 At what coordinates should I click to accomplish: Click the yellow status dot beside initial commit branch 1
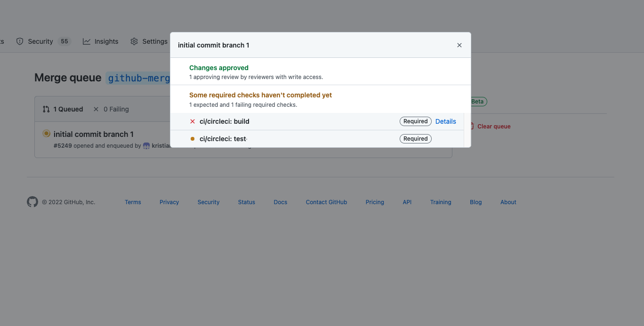46,133
